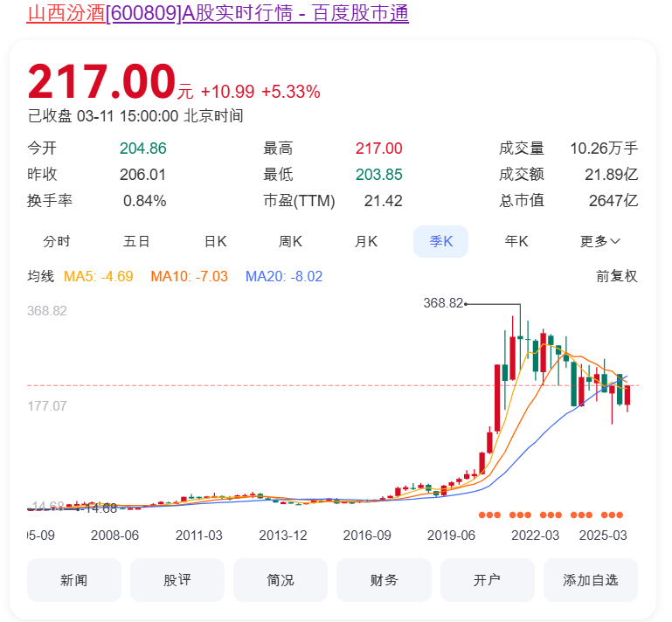Click the 368.82 peak price annotation
Image resolution: width=672 pixels, height=622 pixels.
443,303
